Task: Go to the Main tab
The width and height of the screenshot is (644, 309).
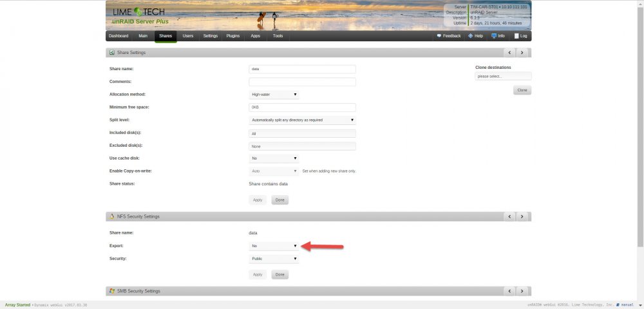Action: [x=143, y=36]
